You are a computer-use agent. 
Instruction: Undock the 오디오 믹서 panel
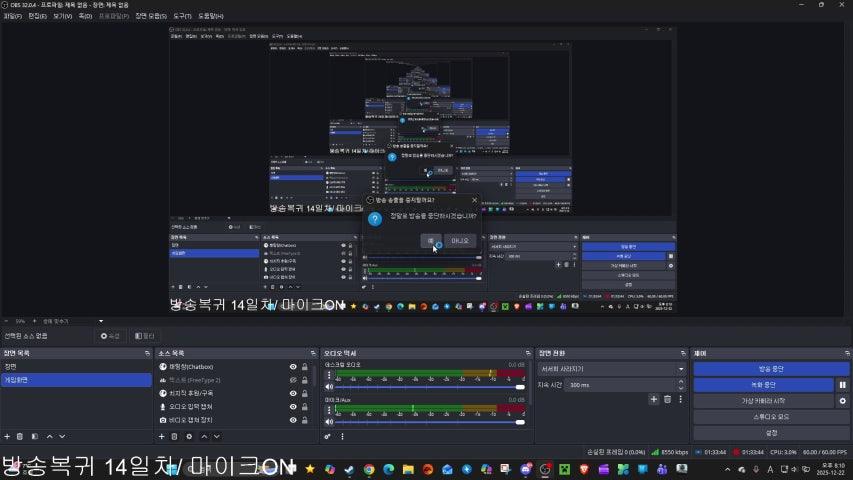click(528, 354)
